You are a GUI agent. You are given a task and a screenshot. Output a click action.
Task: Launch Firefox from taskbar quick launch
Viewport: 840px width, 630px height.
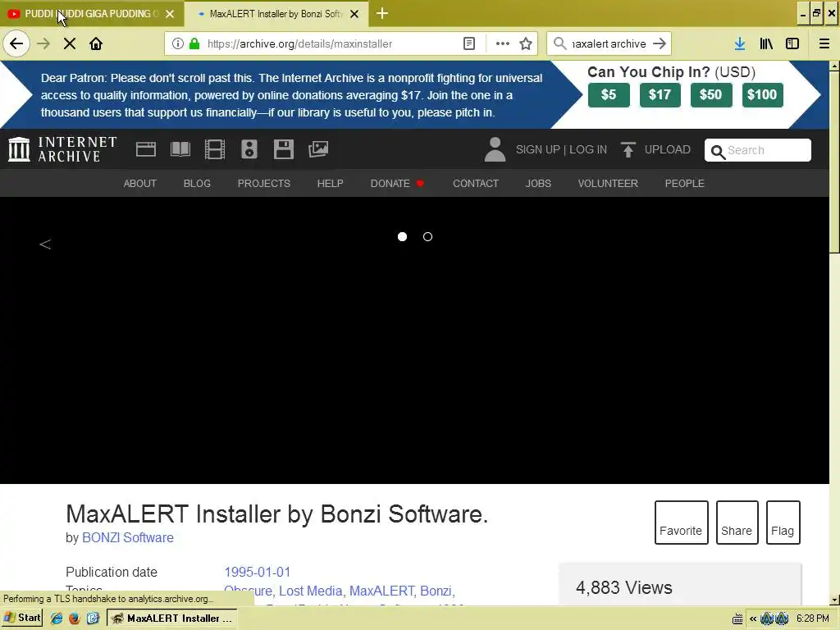74,619
